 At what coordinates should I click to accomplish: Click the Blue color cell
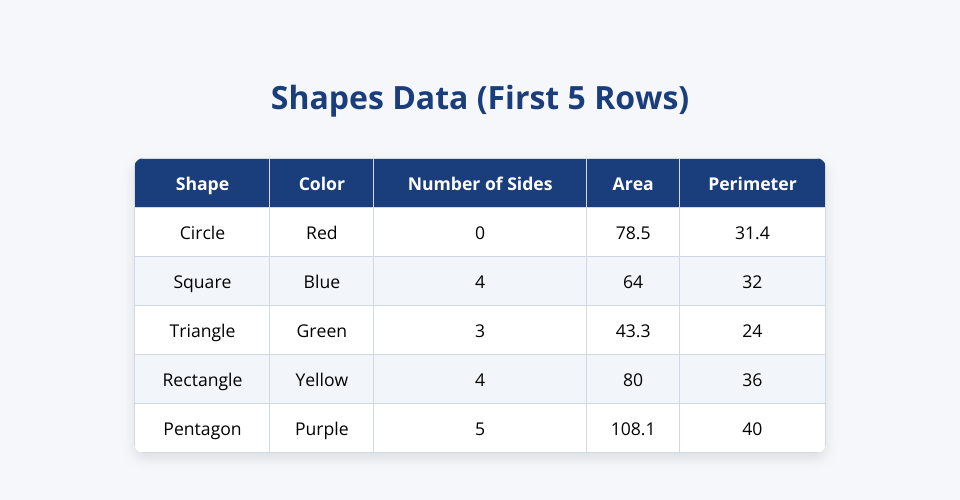coord(321,282)
